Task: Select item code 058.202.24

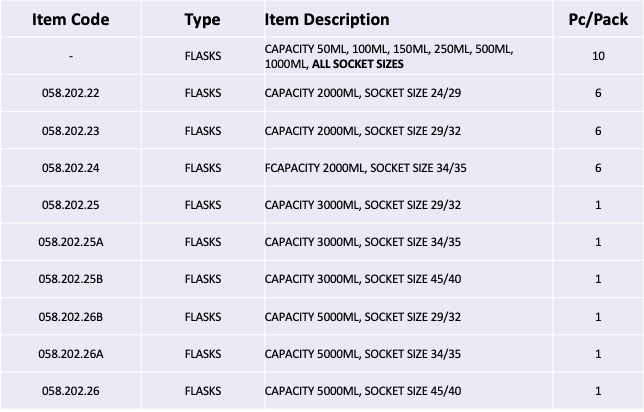Action: [70, 168]
